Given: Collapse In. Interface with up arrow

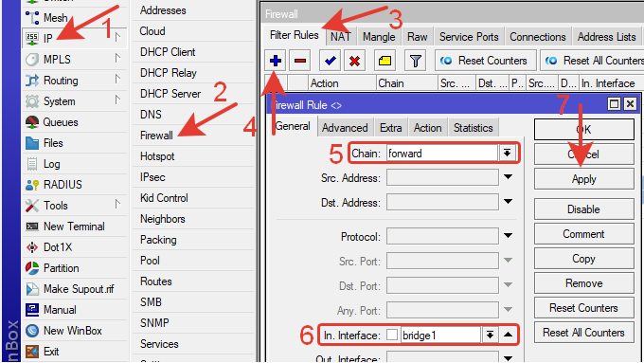Looking at the screenshot, I should 508,335.
